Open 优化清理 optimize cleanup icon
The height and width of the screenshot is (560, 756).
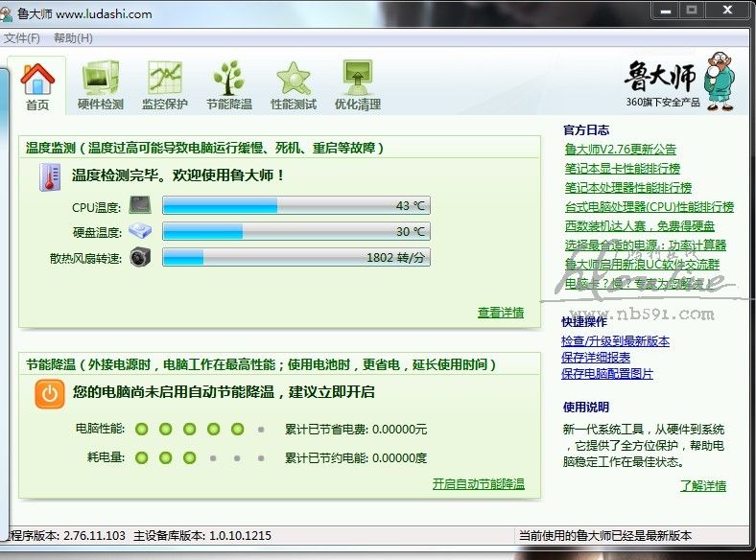357,84
